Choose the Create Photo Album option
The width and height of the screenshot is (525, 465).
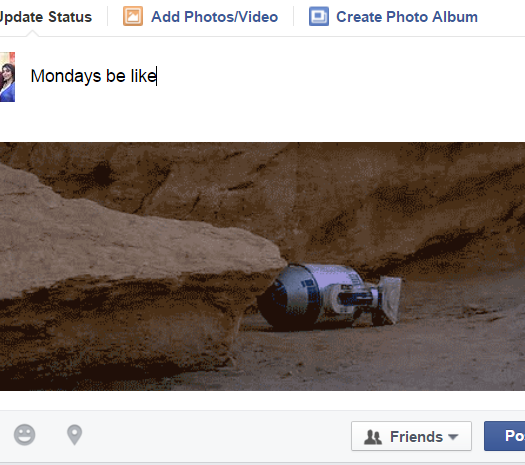click(393, 16)
